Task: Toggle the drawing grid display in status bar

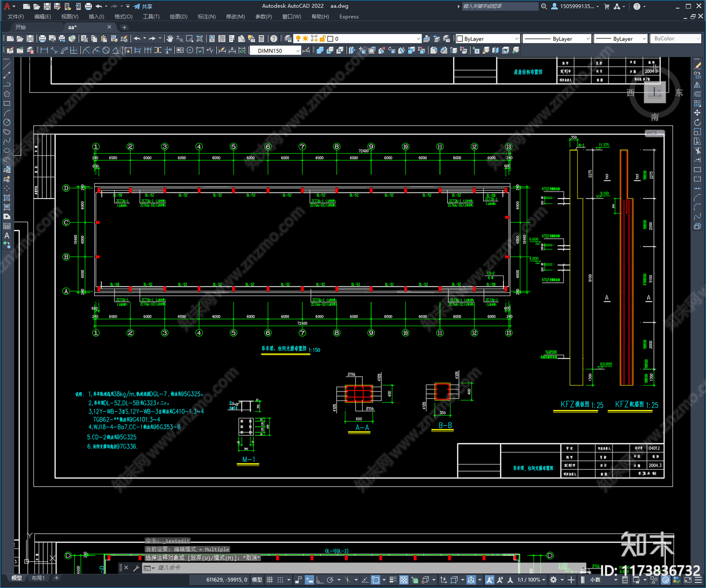Action: pyautogui.click(x=270, y=580)
